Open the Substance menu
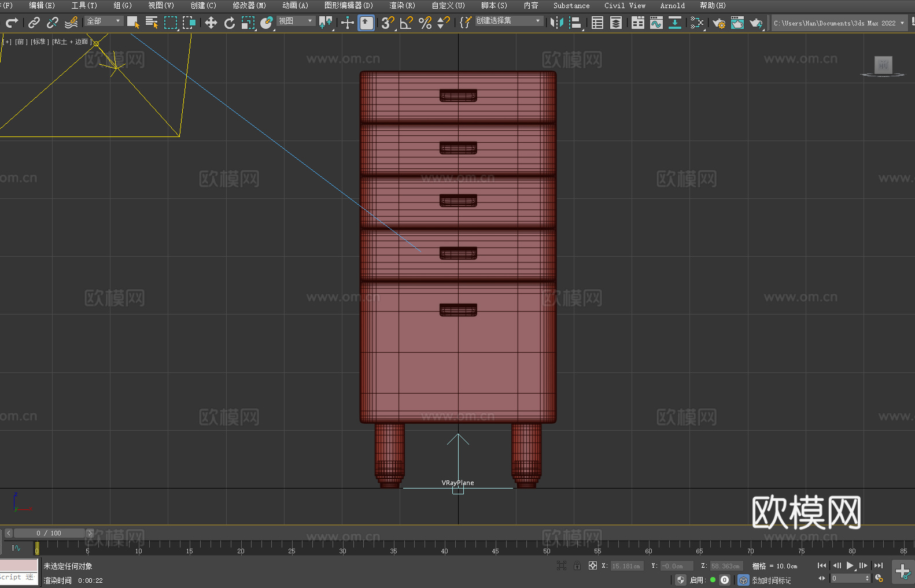The width and height of the screenshot is (915, 588). point(571,5)
